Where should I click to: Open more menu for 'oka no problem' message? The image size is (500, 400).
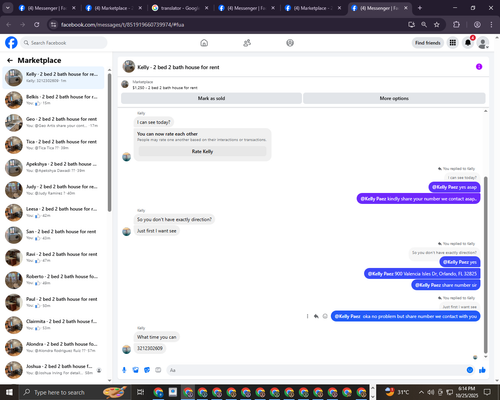307,316
